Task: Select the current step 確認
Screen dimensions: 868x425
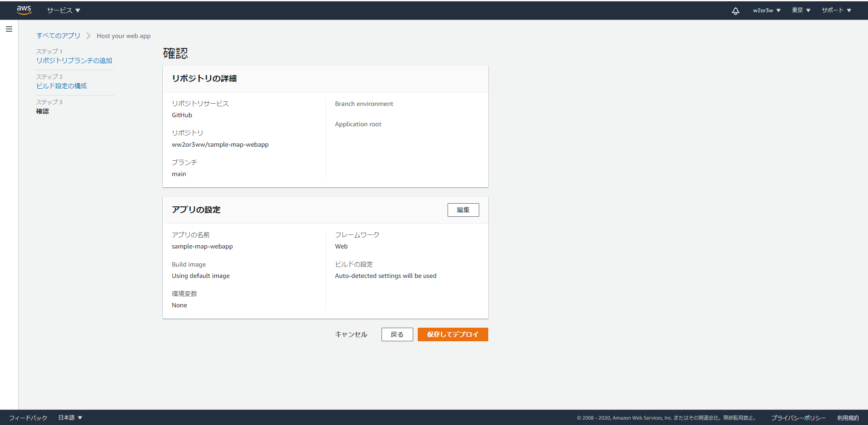Action: pos(42,111)
